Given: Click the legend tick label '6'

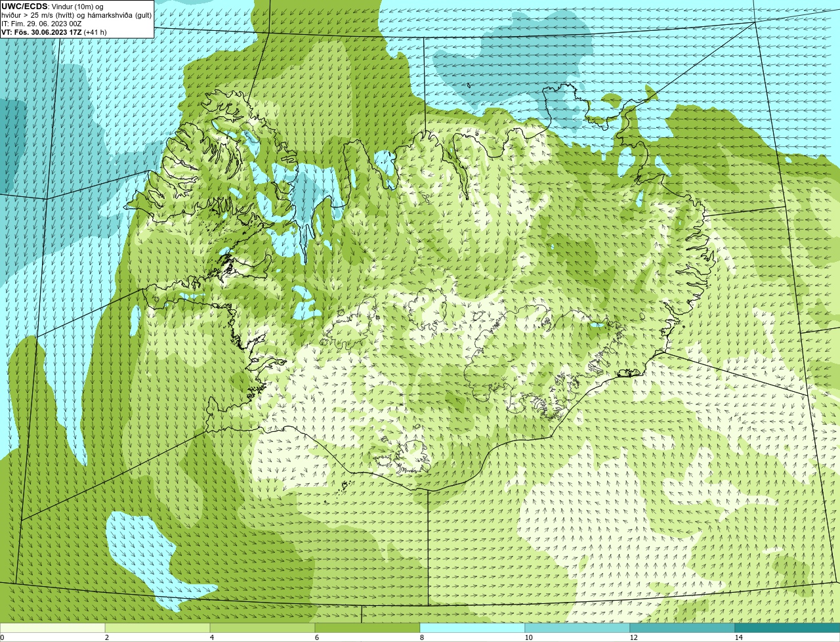Looking at the screenshot, I should (x=317, y=637).
